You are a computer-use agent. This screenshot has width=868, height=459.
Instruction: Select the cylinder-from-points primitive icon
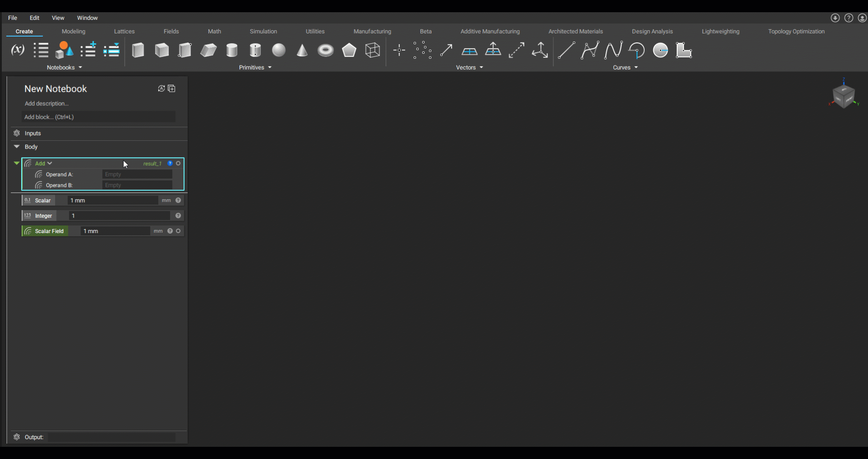255,50
